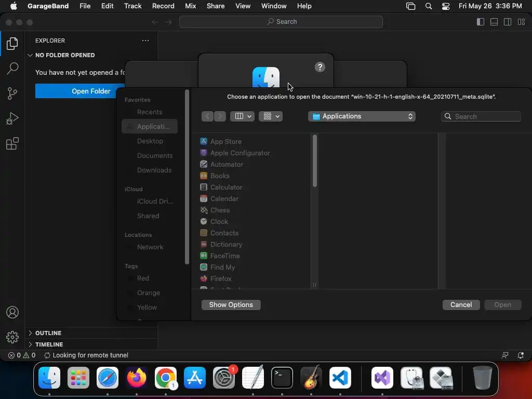Open the Search view in activity bar
532x399 pixels.
pyautogui.click(x=12, y=68)
